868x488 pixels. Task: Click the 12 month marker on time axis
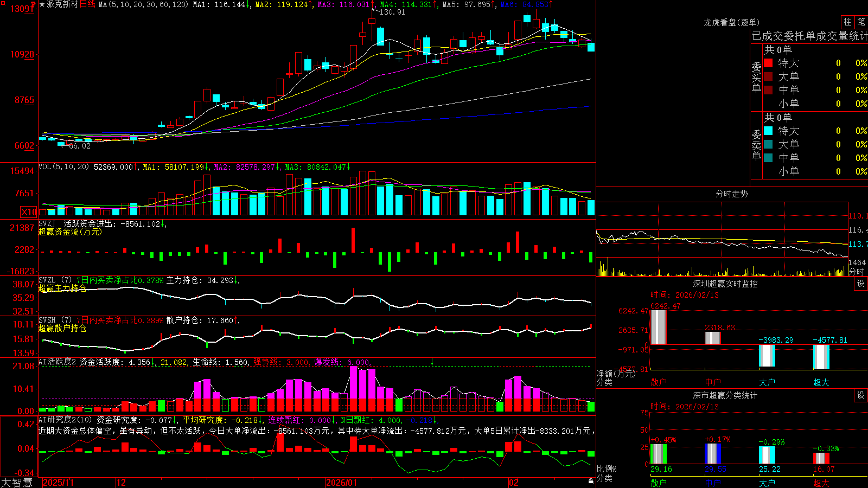click(x=122, y=483)
